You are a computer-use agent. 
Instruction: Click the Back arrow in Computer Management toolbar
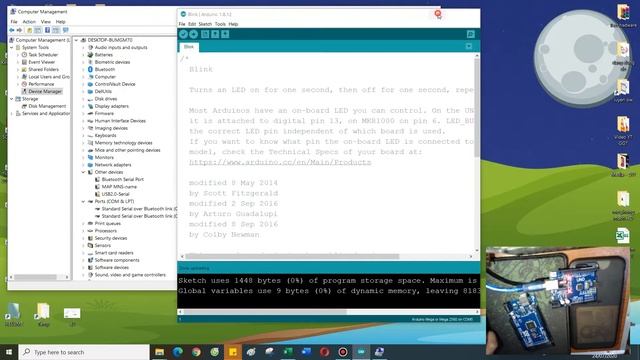click(x=12, y=30)
